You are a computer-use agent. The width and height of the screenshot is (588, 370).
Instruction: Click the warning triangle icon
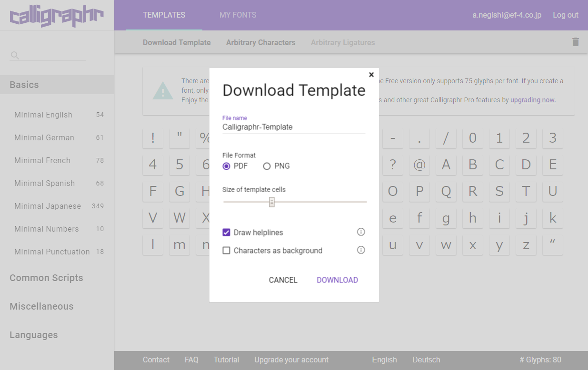(163, 90)
